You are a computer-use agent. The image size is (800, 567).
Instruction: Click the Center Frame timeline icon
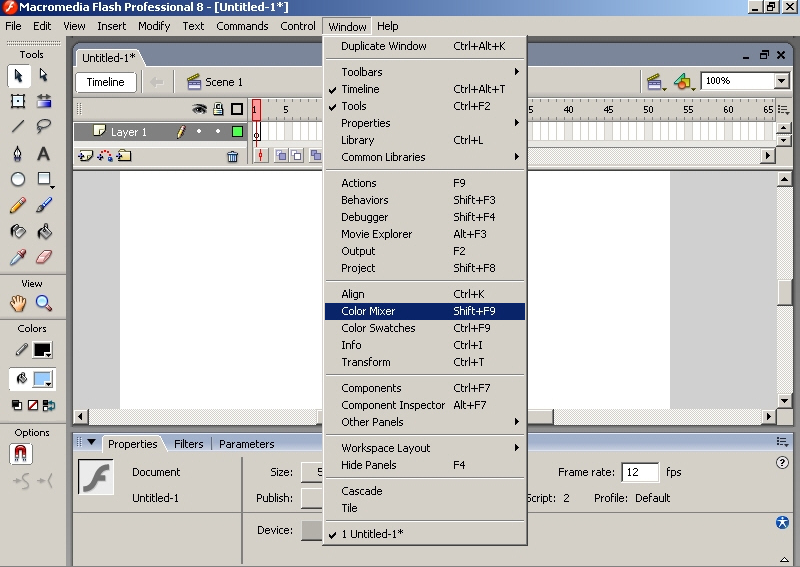[261, 156]
